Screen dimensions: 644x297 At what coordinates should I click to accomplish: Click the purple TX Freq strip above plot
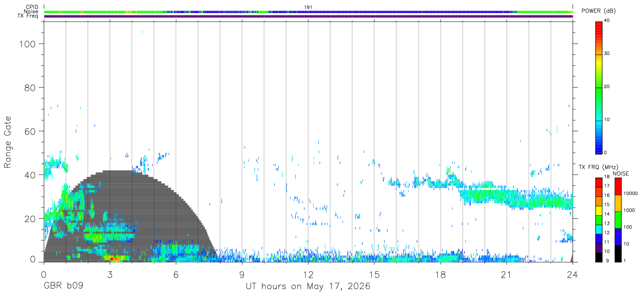(308, 16)
